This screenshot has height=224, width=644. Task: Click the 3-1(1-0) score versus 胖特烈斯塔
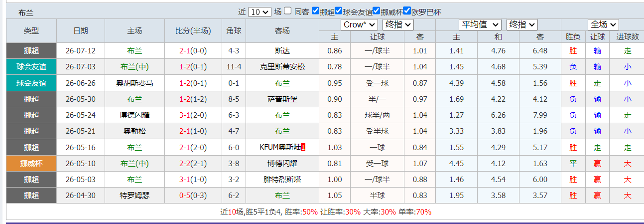point(193,180)
